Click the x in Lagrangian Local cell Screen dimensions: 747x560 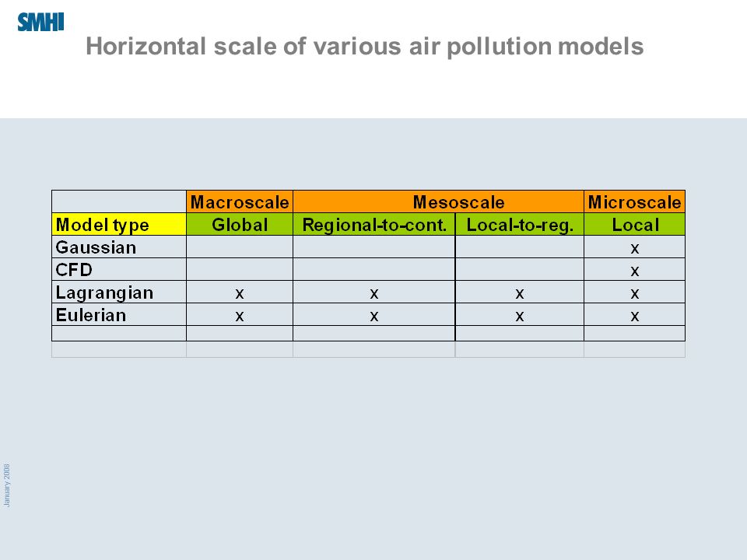click(635, 294)
